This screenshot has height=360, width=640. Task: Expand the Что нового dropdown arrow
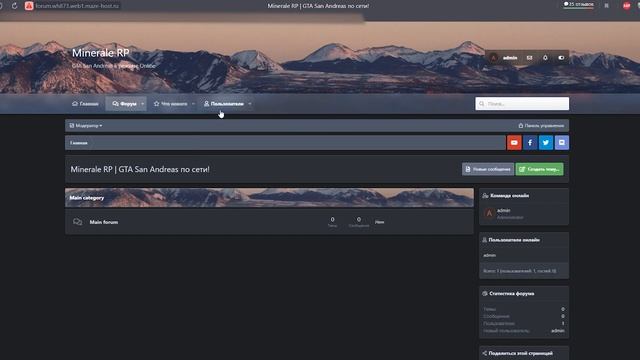click(193, 104)
